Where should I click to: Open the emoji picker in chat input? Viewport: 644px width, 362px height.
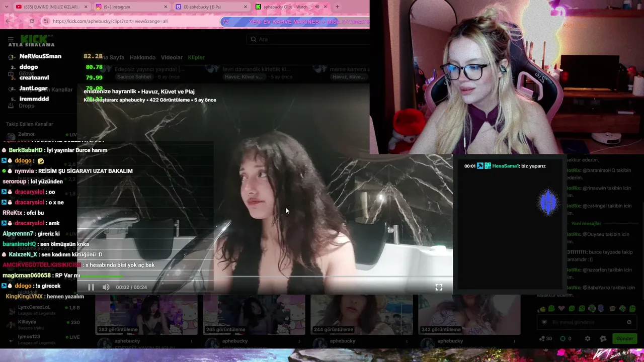pos(629,322)
